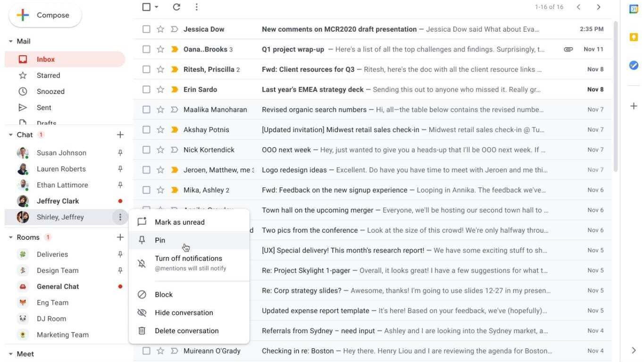Toggle importance marker on Nick Kortendick email
The image size is (644, 362).
174,150
